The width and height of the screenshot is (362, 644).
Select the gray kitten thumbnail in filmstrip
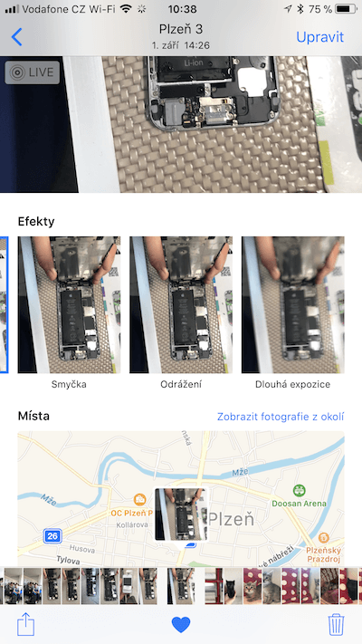(x=271, y=586)
